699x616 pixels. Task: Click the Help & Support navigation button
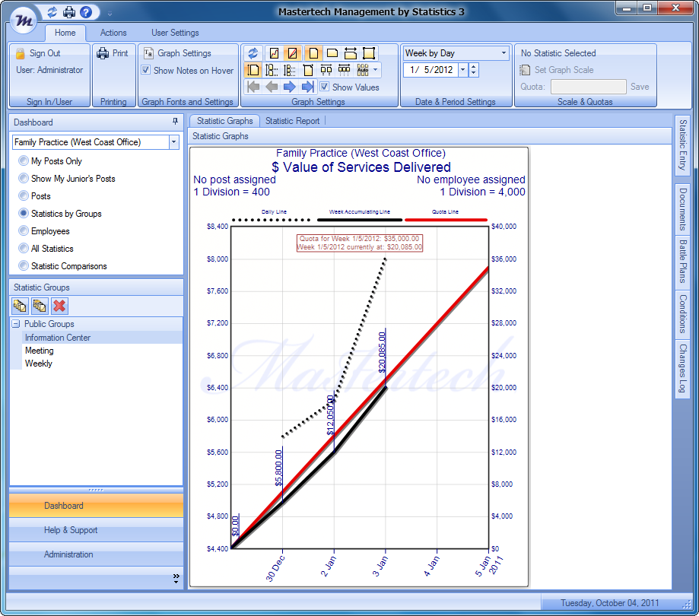(96, 530)
